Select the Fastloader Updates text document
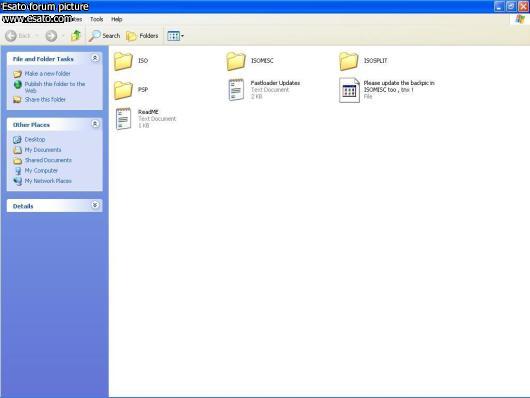Image resolution: width=530 pixels, height=398 pixels. tap(264, 90)
